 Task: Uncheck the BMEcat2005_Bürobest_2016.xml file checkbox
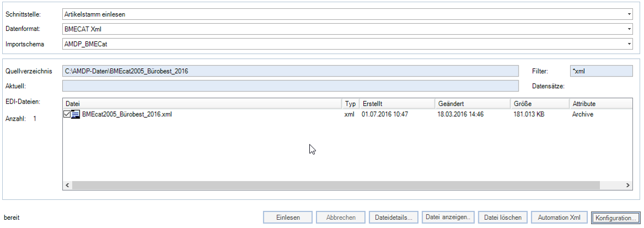point(67,114)
